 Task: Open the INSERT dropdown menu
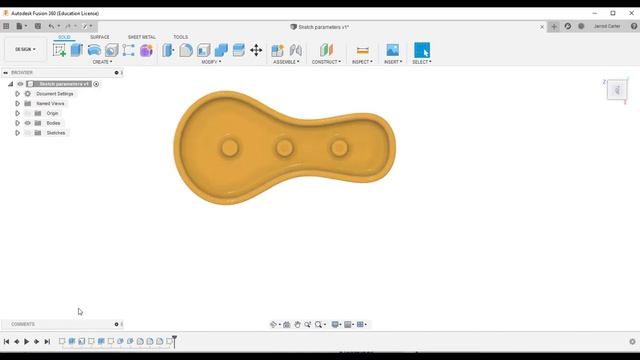pyautogui.click(x=393, y=62)
